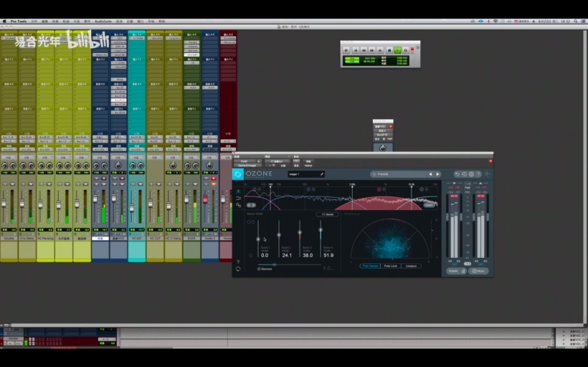The image size is (588, 367).
Task: Click the bottom-left question mark in Ozone
Action: 238,262
